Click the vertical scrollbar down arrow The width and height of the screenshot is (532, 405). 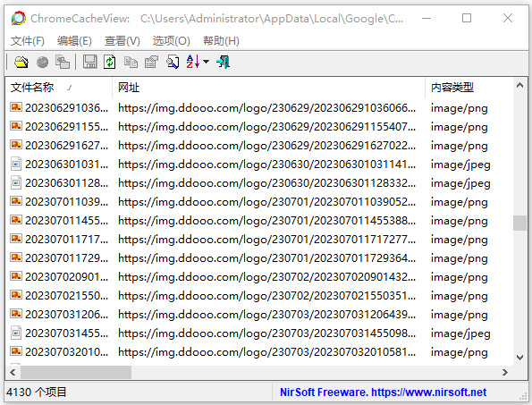pyautogui.click(x=519, y=358)
